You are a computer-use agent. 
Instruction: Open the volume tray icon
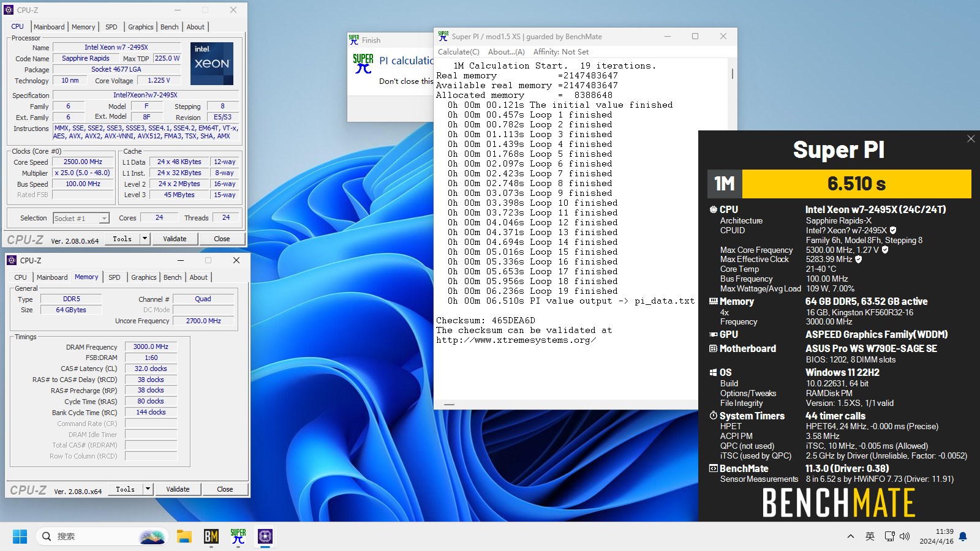click(x=905, y=536)
